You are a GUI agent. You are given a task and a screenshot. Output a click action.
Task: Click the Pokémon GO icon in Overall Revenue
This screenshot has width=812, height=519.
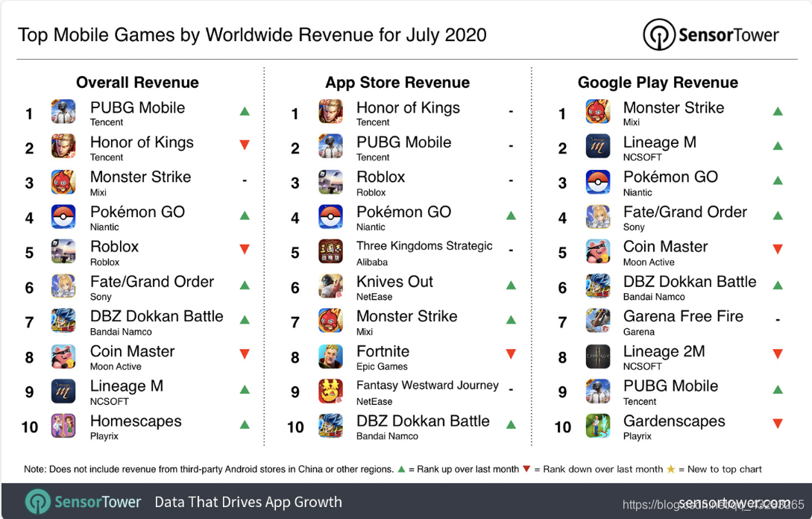[63, 216]
